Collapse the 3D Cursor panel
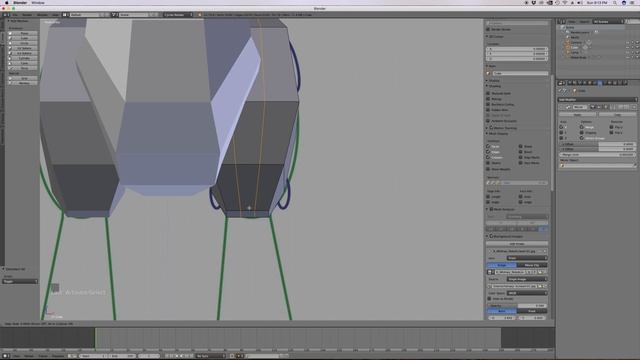This screenshot has height=360, width=640. [487, 37]
